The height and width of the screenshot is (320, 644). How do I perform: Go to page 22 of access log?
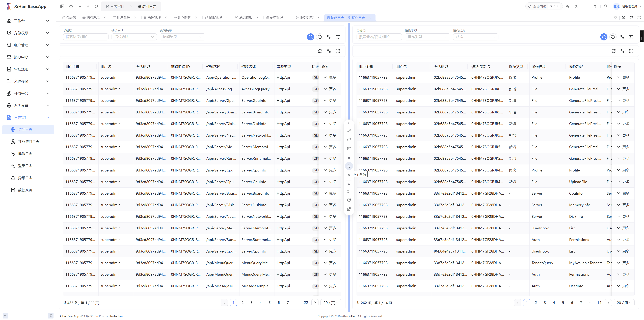(306, 303)
